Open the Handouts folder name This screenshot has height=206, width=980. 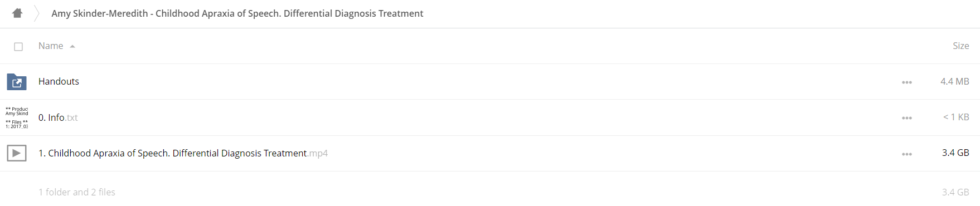tap(59, 81)
